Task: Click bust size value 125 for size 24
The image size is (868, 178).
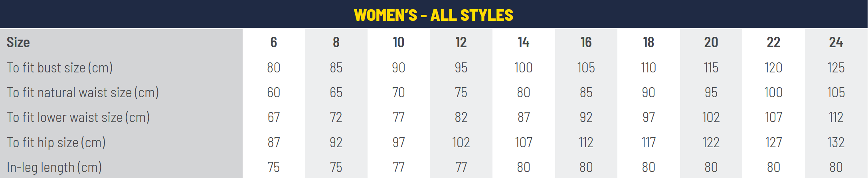Action: [836, 68]
